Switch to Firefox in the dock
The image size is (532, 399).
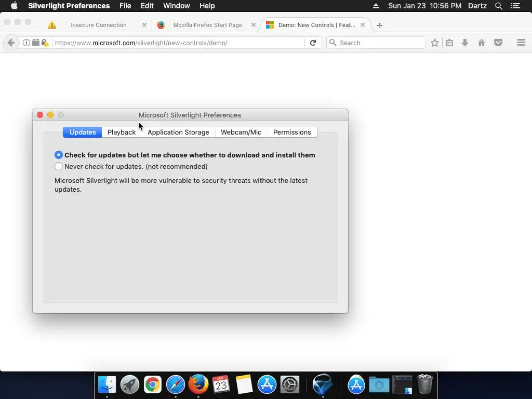click(x=198, y=384)
